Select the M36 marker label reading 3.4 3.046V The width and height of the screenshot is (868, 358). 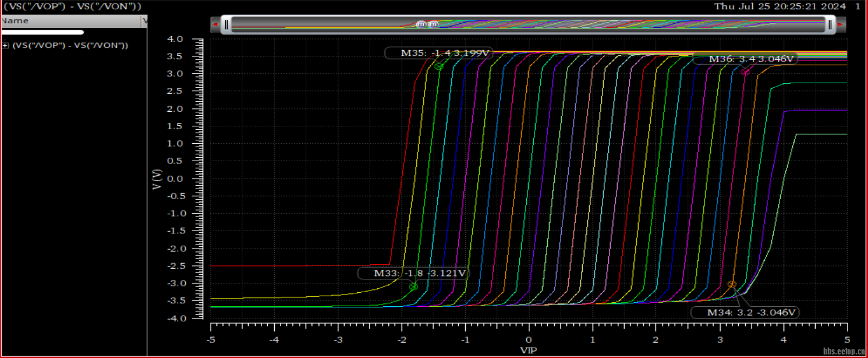pyautogui.click(x=746, y=59)
